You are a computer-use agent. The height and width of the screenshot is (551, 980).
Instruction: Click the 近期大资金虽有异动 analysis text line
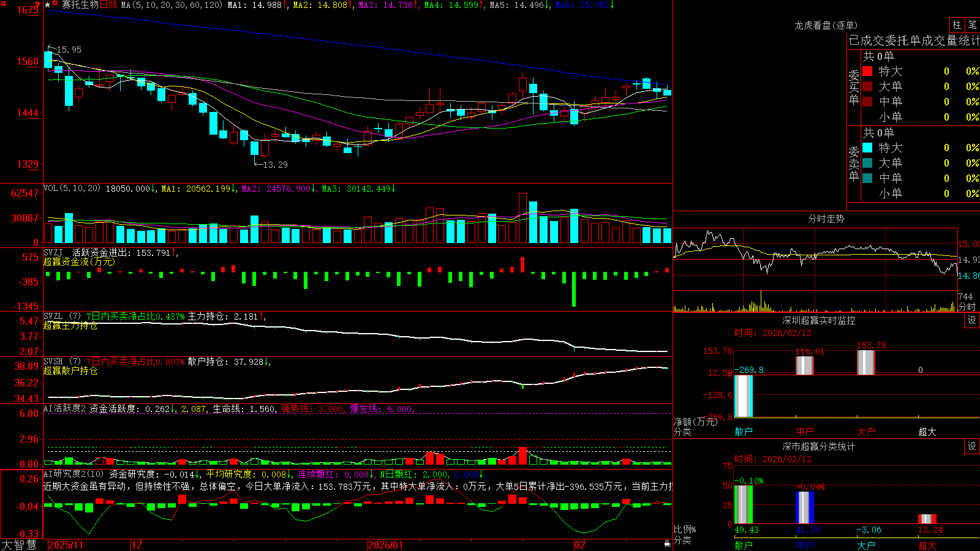[358, 487]
